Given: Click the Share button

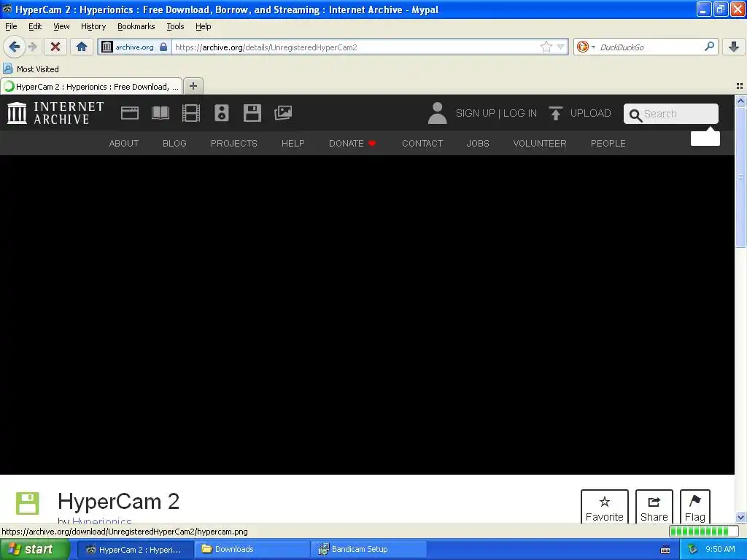Looking at the screenshot, I should tap(654, 507).
